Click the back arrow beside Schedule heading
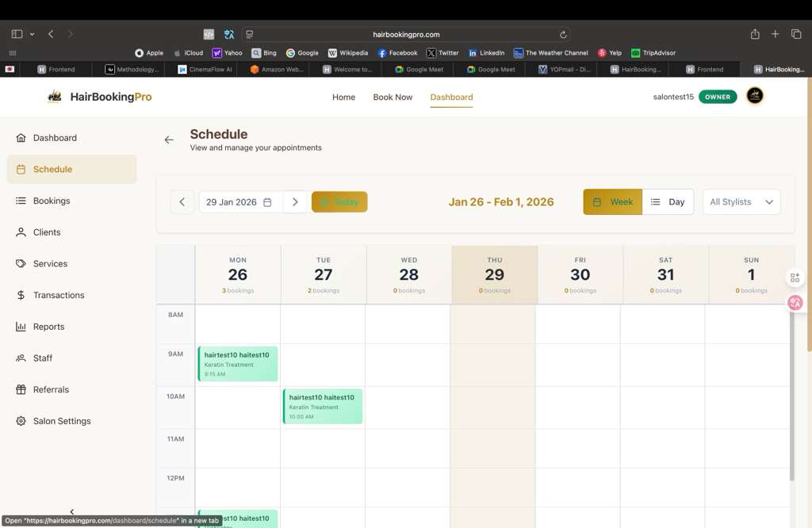 (169, 140)
